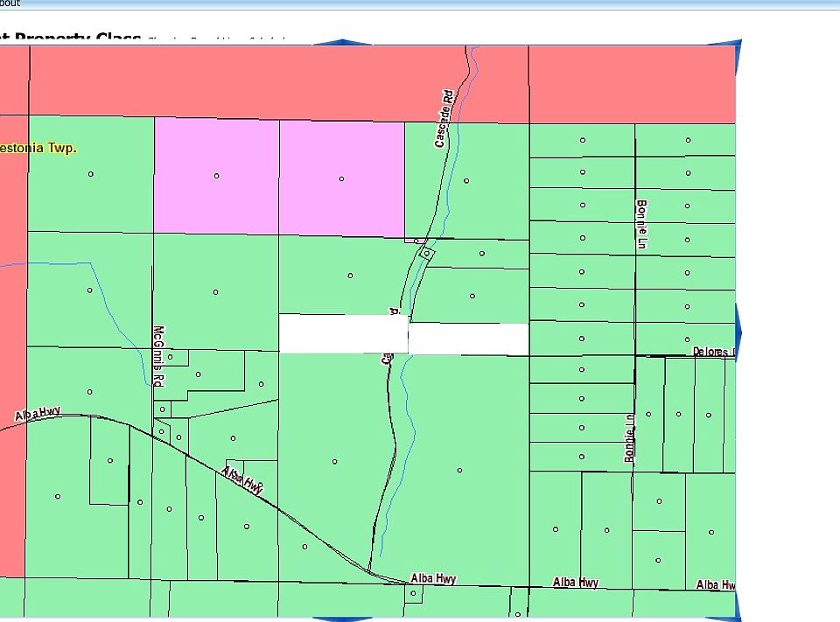Viewport: 840px width, 622px height.
Task: Select the right pink parcel beside Cascade Rd
Action: click(x=341, y=178)
